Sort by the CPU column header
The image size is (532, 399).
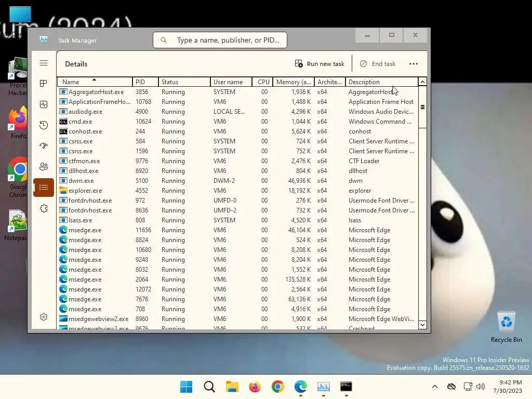[262, 82]
